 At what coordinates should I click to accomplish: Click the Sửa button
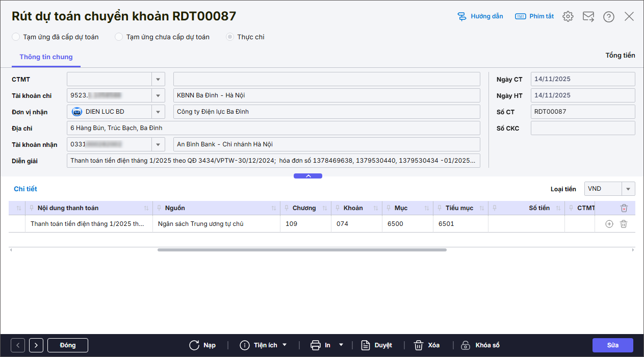[x=612, y=345]
